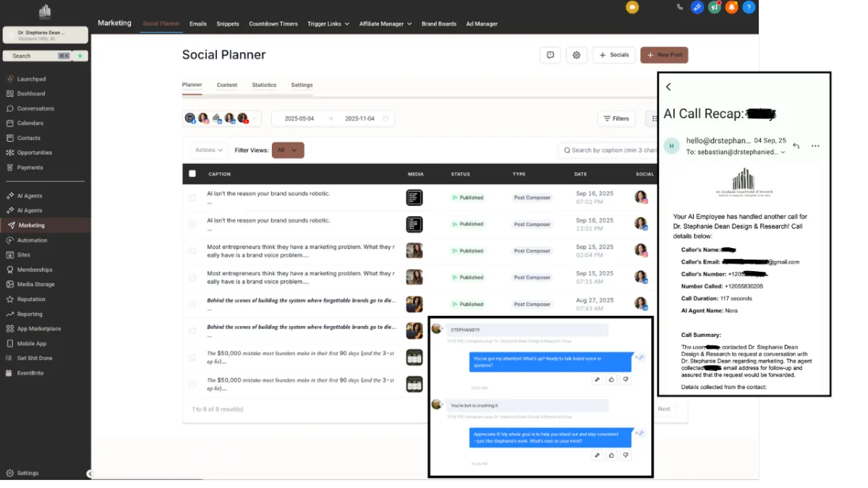868x488 pixels.
Task: Switch to the Content tab
Action: coord(227,85)
